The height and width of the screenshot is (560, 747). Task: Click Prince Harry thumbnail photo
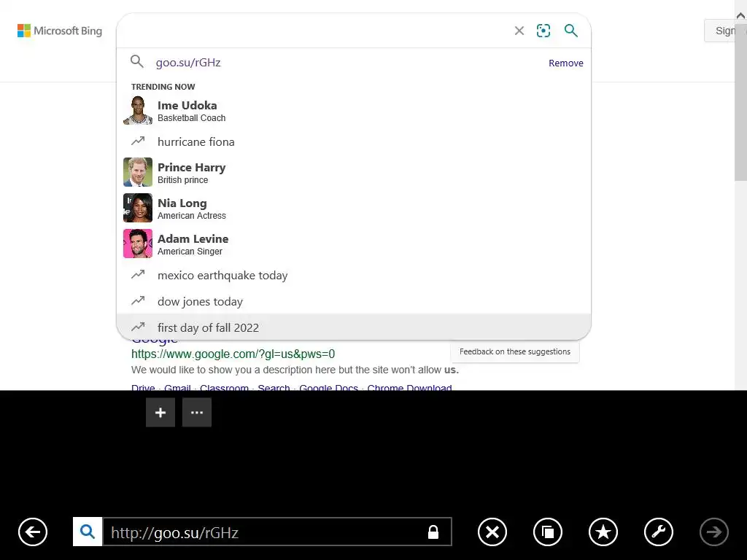click(138, 172)
